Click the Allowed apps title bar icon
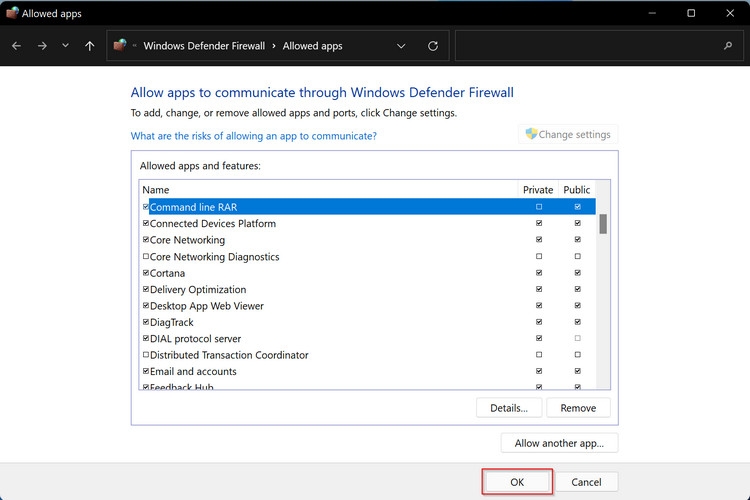 [12, 13]
